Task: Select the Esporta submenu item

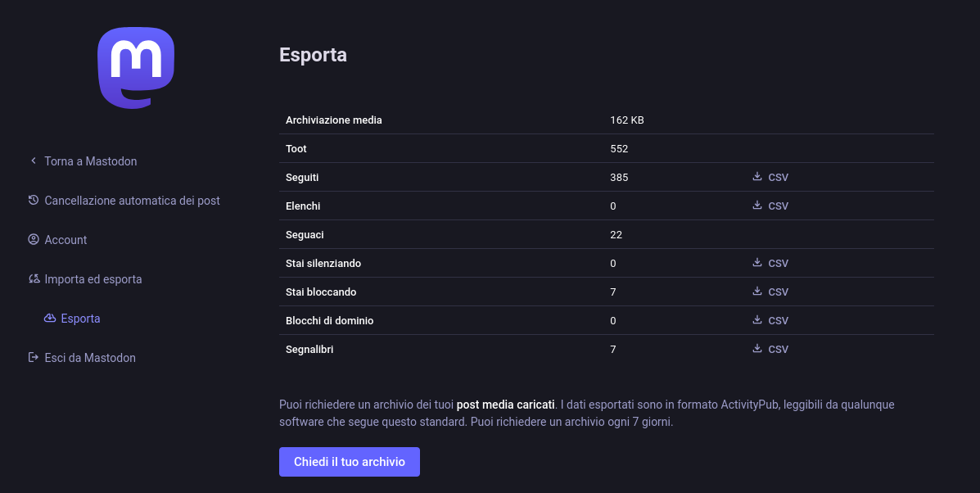Action: click(x=80, y=319)
